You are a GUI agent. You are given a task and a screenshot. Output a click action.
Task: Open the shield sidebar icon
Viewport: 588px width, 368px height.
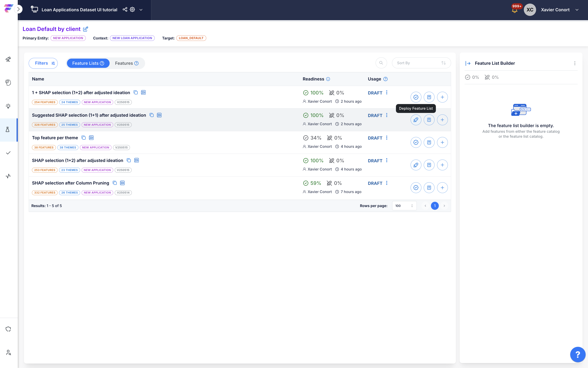click(x=8, y=329)
